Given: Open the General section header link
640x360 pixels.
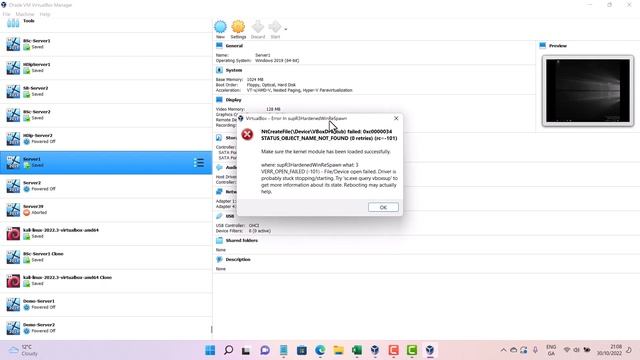Looking at the screenshot, I should 234,46.
